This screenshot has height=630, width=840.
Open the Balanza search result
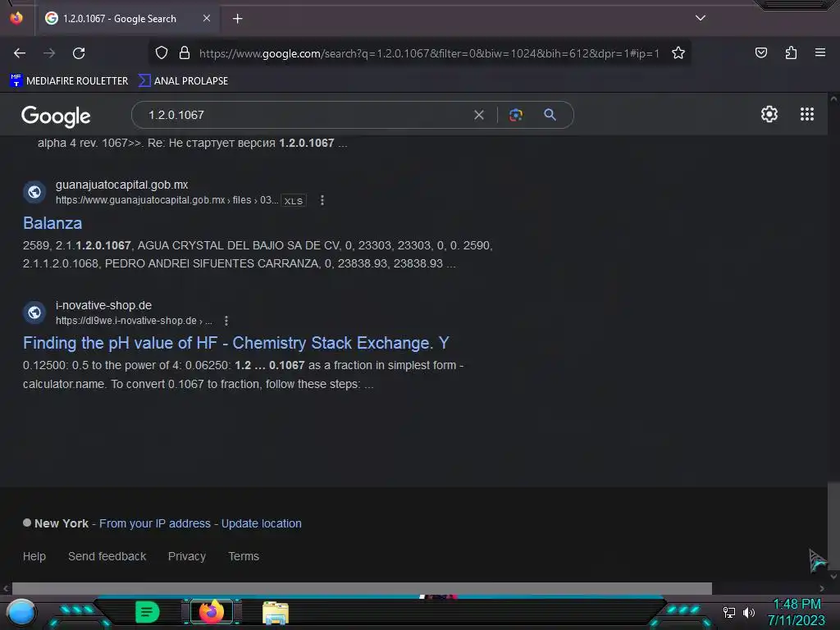(52, 223)
